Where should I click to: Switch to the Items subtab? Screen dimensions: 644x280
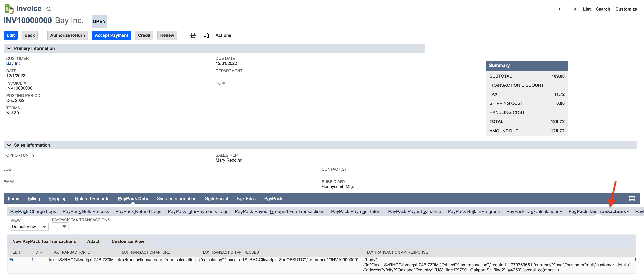point(13,198)
